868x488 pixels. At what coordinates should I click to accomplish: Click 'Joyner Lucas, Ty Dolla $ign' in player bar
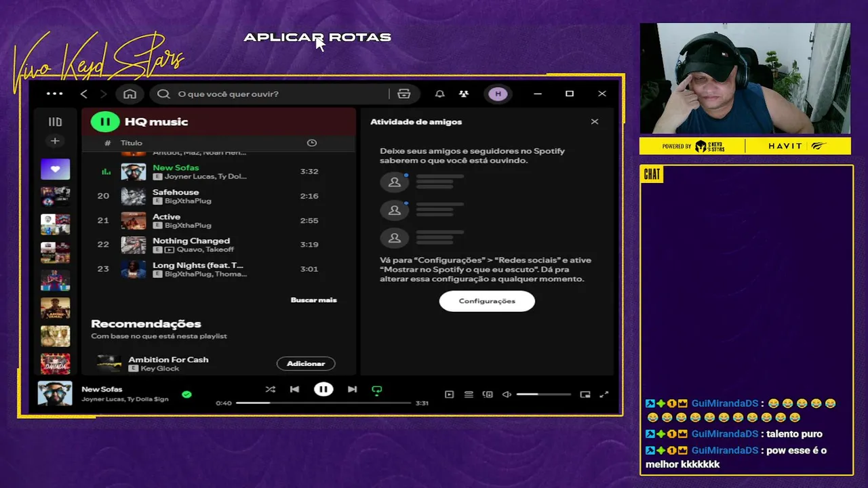pos(125,399)
